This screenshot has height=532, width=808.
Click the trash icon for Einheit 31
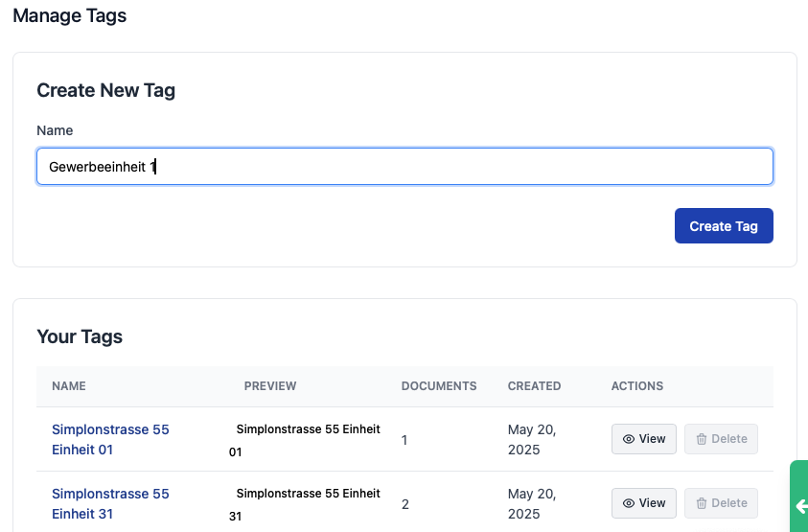point(702,503)
